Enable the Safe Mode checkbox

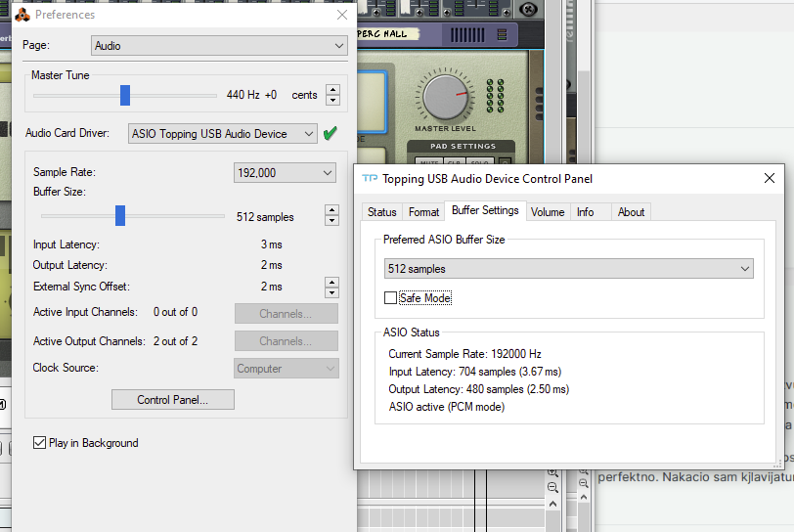click(x=390, y=298)
